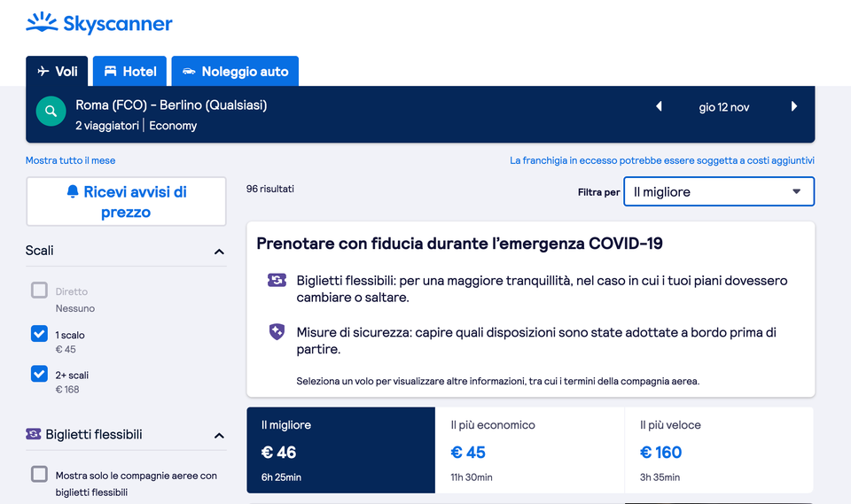This screenshot has width=851, height=504.
Task: Go to next day with right arrow
Action: pyautogui.click(x=794, y=107)
